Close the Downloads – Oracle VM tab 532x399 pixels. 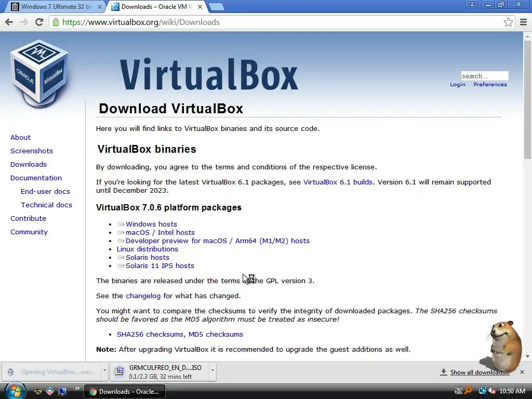200,7
